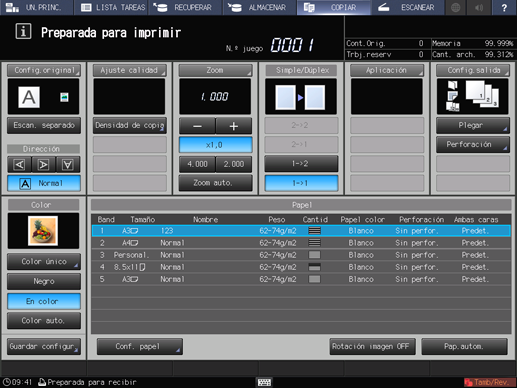The width and height of the screenshot is (517, 388).
Task: Switch to ESCANEAR tab
Action: [408, 7]
